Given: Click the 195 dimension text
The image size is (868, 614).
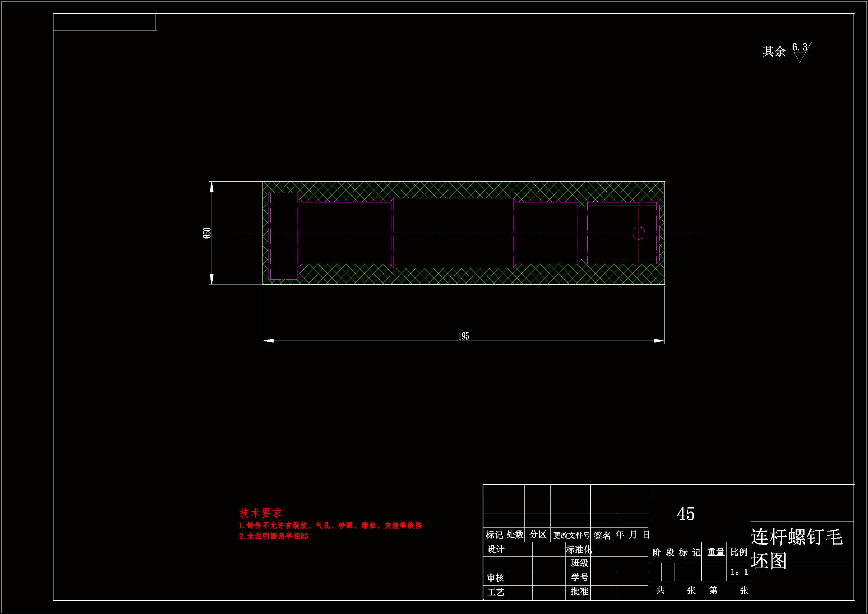Looking at the screenshot, I should [x=463, y=336].
